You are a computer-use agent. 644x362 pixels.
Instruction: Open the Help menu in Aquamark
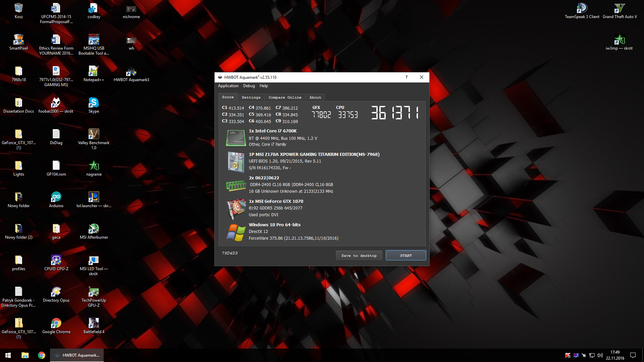point(264,86)
